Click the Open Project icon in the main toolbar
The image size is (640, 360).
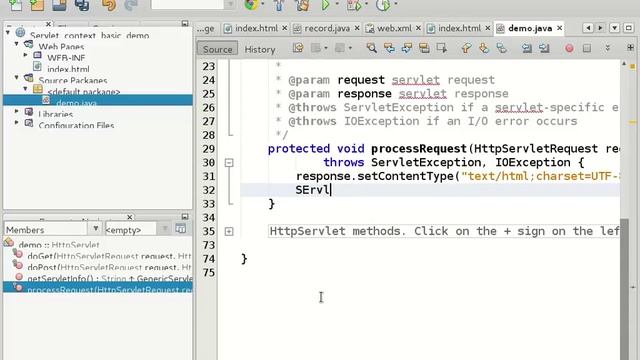pyautogui.click(x=59, y=5)
